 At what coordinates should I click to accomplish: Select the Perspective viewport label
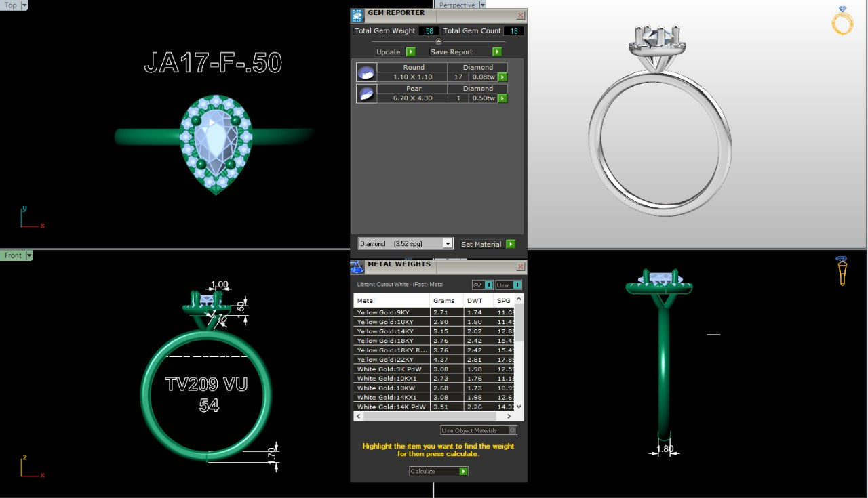[457, 5]
